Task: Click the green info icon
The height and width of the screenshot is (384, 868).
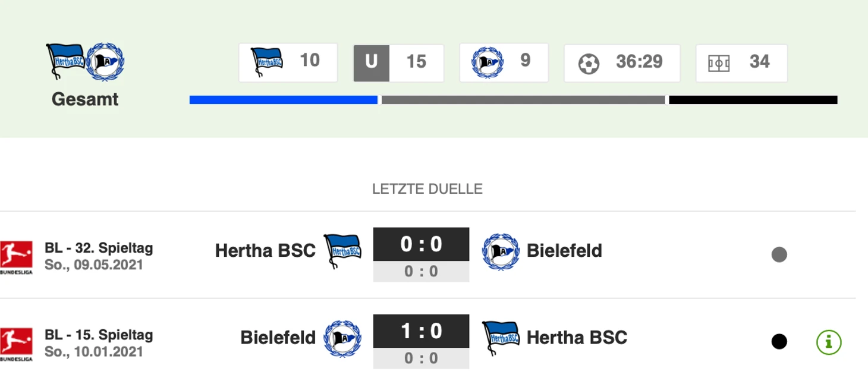Action: click(x=829, y=342)
